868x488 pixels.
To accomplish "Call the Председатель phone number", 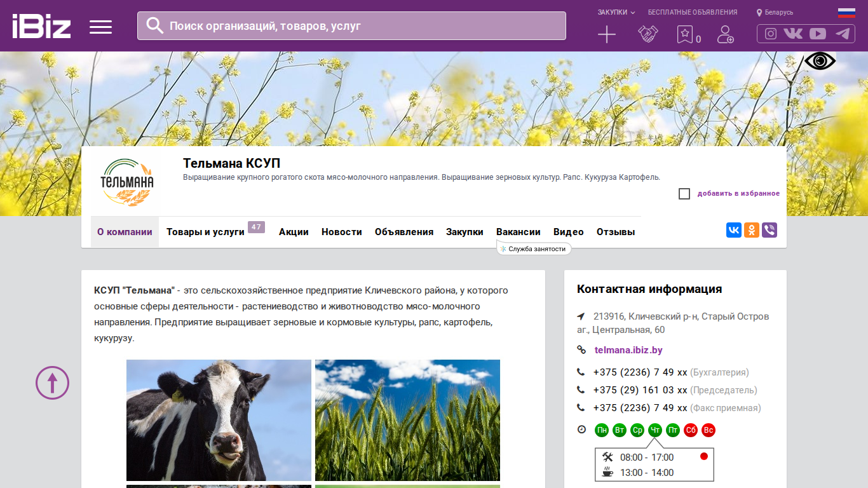I will point(641,390).
